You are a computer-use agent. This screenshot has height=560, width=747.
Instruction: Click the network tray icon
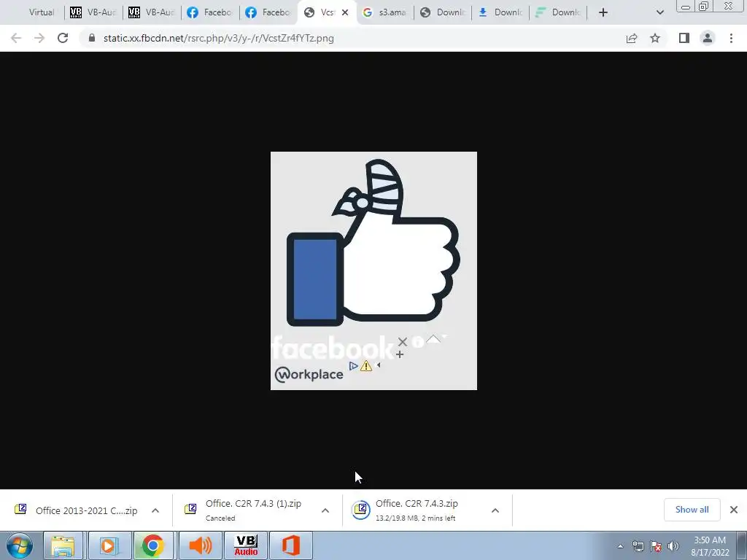[638, 546]
